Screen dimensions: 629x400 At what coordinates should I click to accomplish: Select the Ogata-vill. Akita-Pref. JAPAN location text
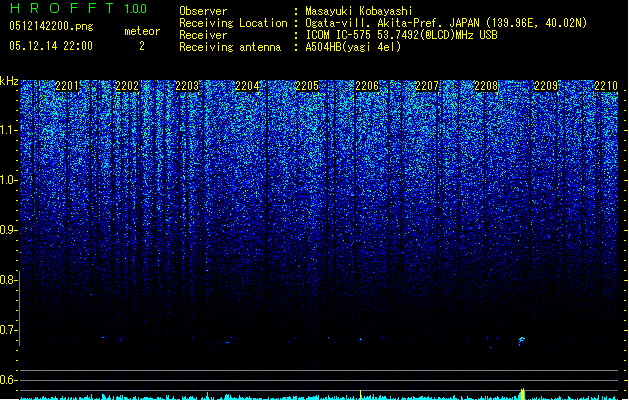click(x=446, y=23)
